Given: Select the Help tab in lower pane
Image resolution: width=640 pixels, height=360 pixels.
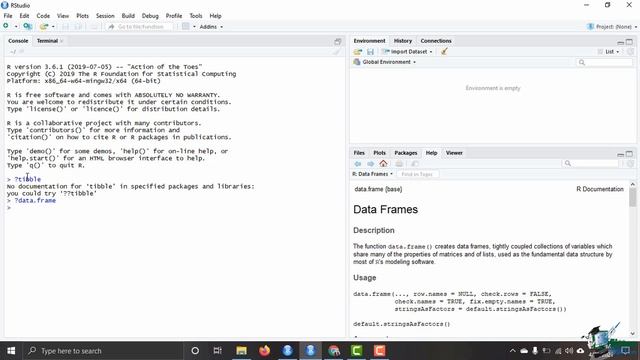Looking at the screenshot, I should pos(431,153).
